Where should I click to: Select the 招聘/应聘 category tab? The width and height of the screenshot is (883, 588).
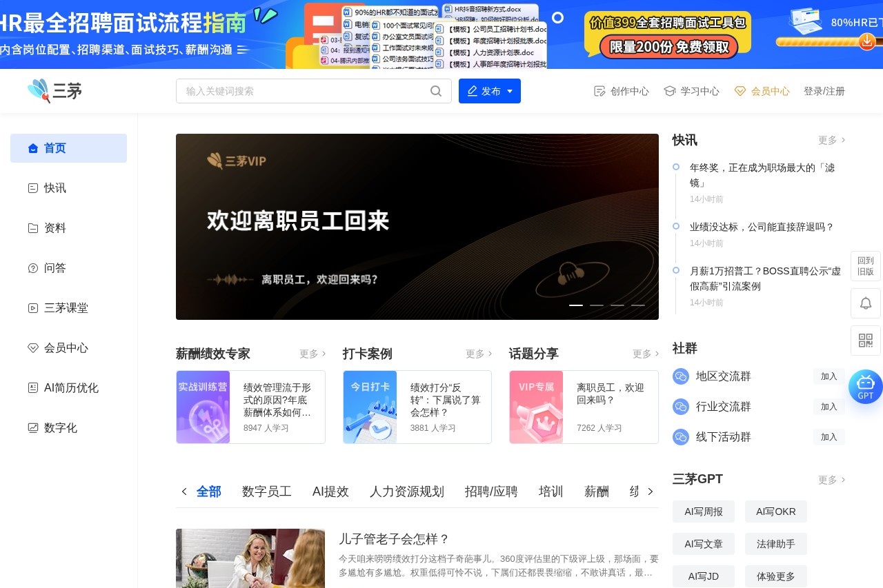pos(491,491)
